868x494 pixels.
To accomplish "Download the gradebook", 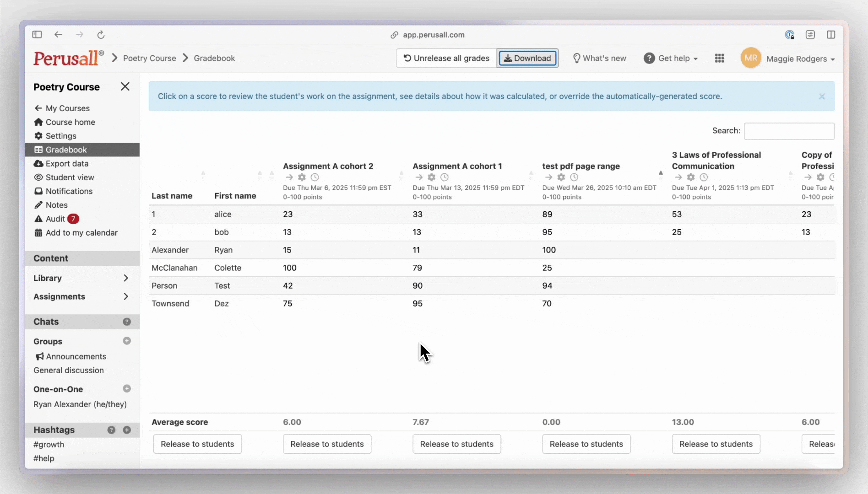I will pyautogui.click(x=527, y=58).
